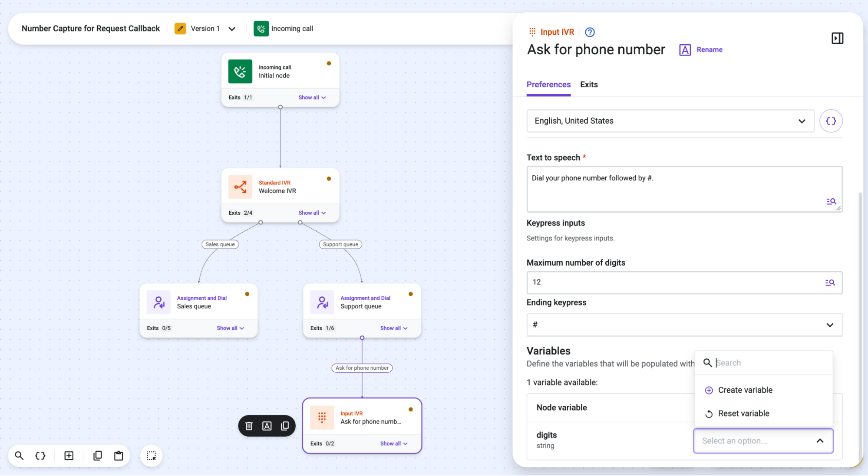Expand Show all exits on Incoming call node
Screen dimensions: 868x476
click(x=312, y=98)
